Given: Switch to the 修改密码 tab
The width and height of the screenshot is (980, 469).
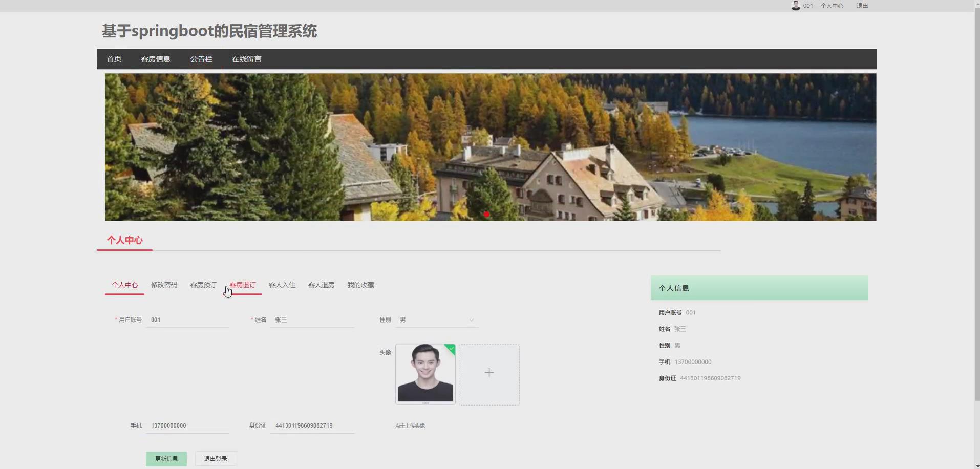Looking at the screenshot, I should [164, 285].
